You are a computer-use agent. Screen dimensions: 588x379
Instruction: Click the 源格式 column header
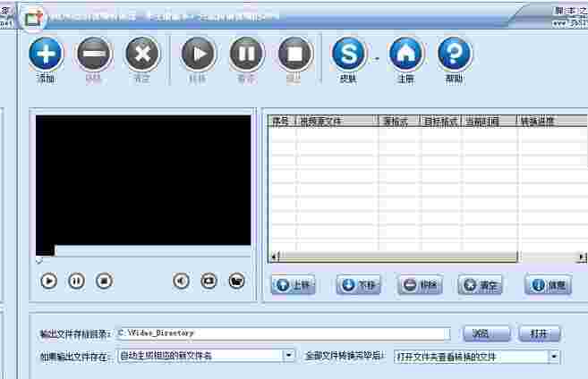[399, 121]
